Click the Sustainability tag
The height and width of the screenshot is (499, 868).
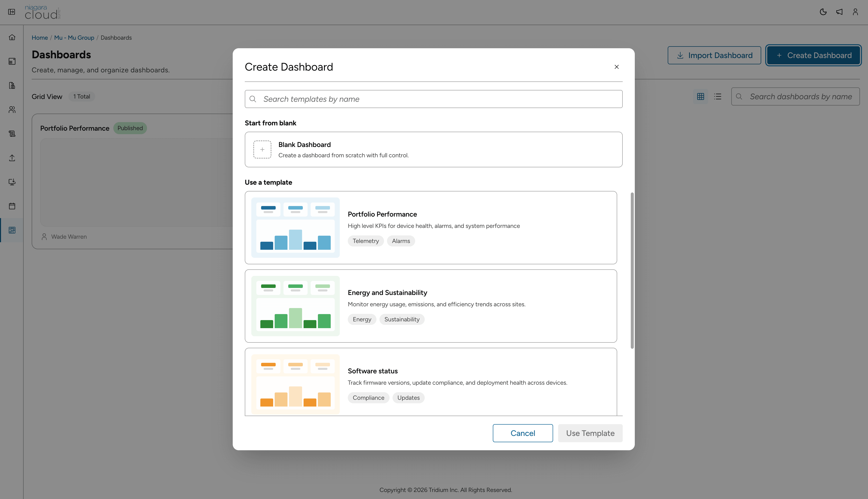402,319
